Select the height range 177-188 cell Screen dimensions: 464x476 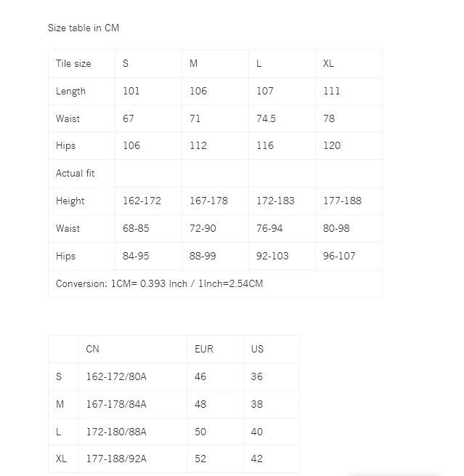pos(349,201)
